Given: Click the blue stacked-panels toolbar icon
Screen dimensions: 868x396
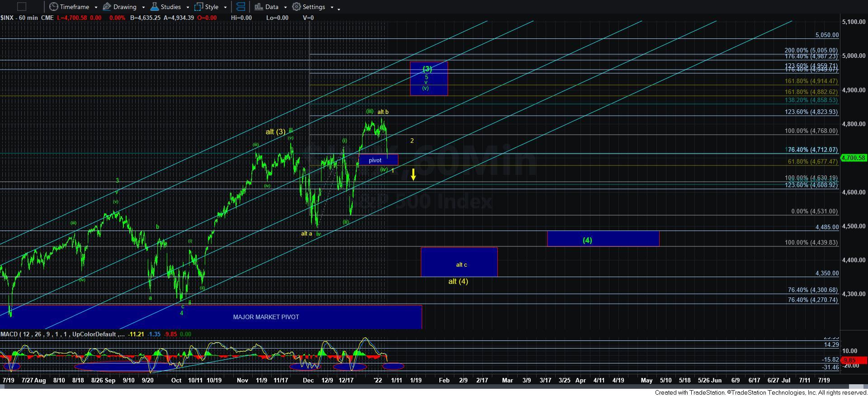Looking at the screenshot, I should click(x=241, y=7).
